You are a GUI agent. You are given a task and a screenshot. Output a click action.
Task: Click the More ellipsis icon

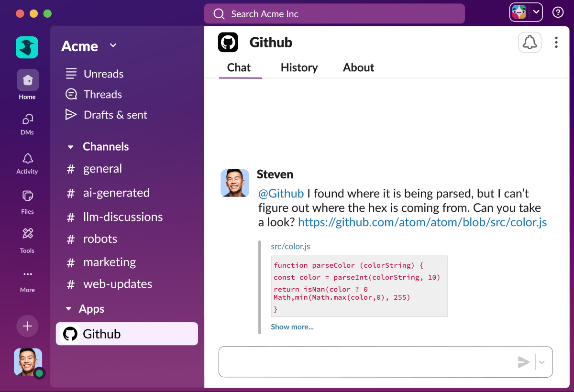[x=27, y=274]
